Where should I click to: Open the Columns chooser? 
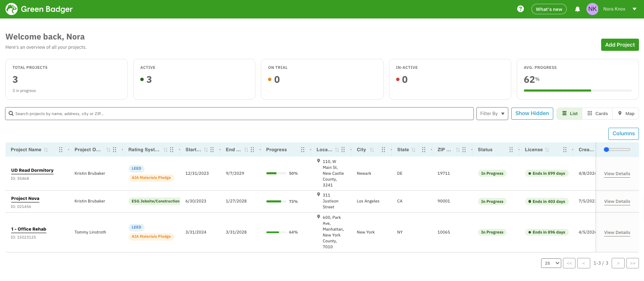(x=623, y=134)
